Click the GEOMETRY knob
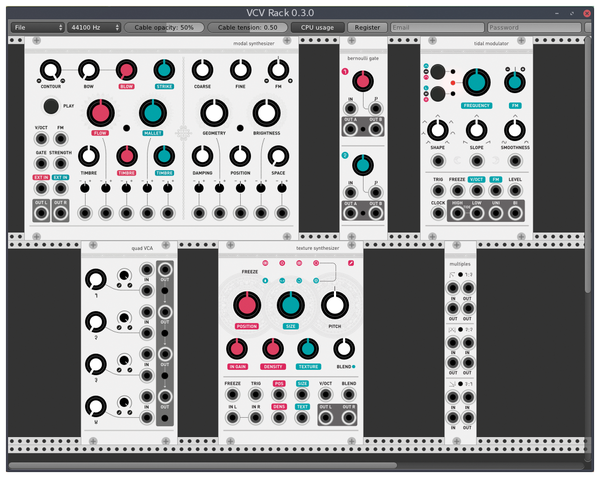Screen dimensions: 600x478 (214, 113)
